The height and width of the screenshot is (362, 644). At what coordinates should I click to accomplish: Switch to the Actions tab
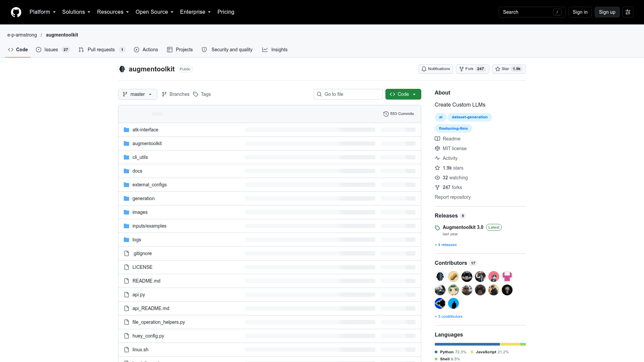146,50
